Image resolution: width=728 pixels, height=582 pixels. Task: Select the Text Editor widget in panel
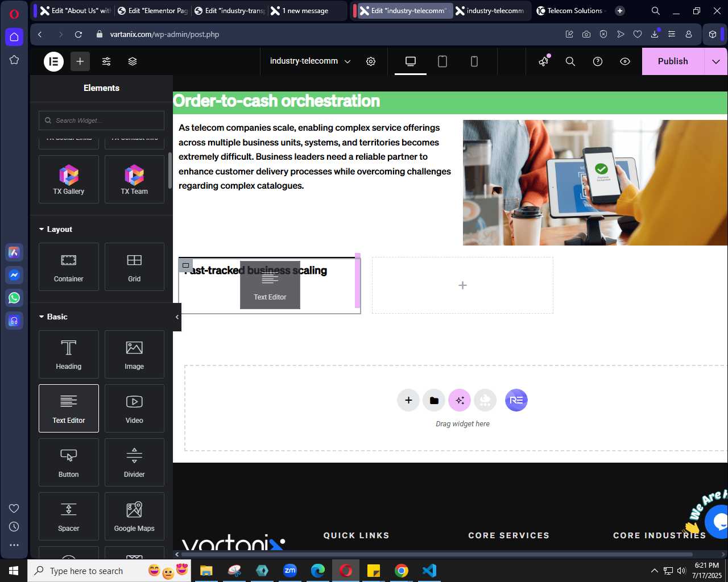69,408
